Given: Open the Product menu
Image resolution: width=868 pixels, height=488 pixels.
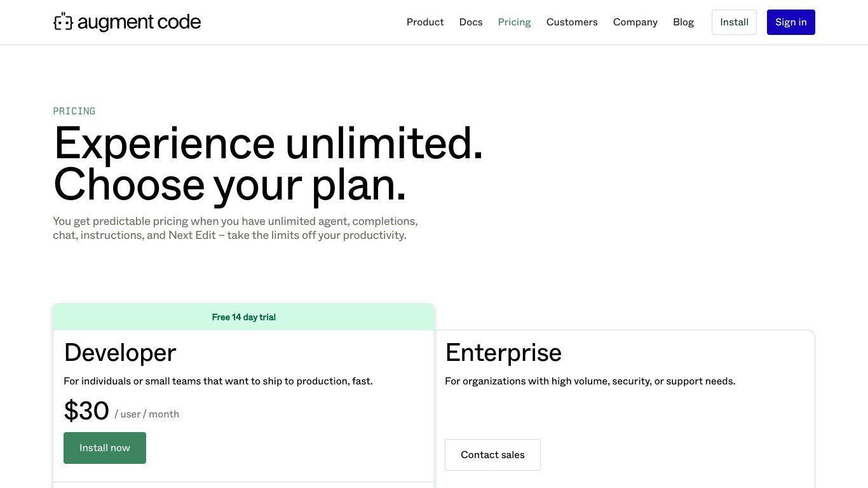Looking at the screenshot, I should click(425, 22).
